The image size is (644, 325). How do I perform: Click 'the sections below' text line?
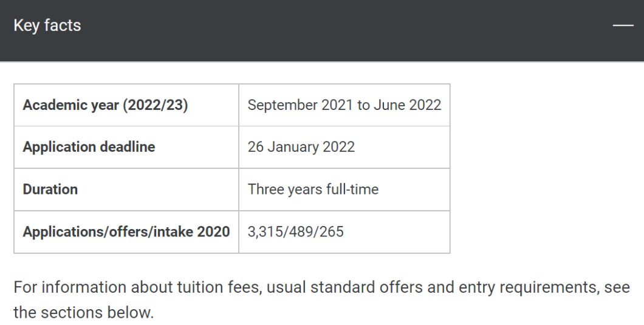click(x=83, y=312)
